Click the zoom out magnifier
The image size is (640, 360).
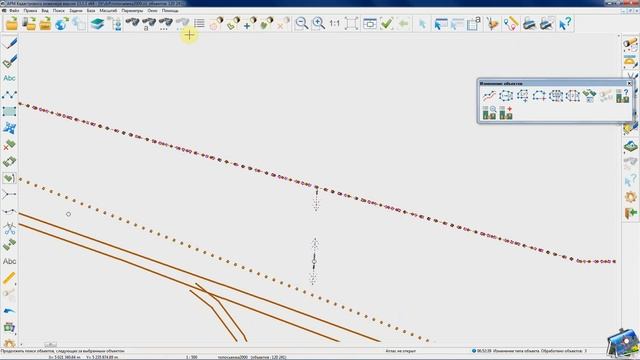[301, 24]
